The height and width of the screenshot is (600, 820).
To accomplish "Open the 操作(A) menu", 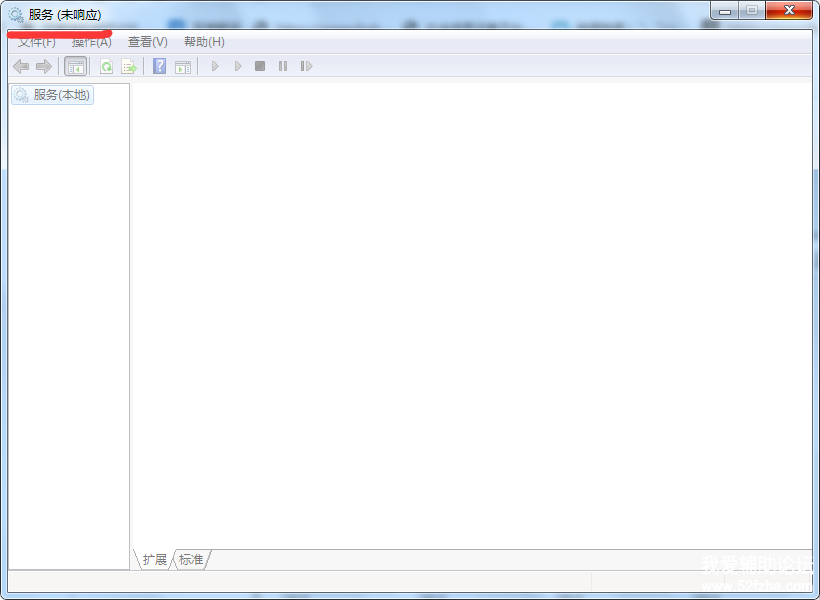I will [x=92, y=42].
